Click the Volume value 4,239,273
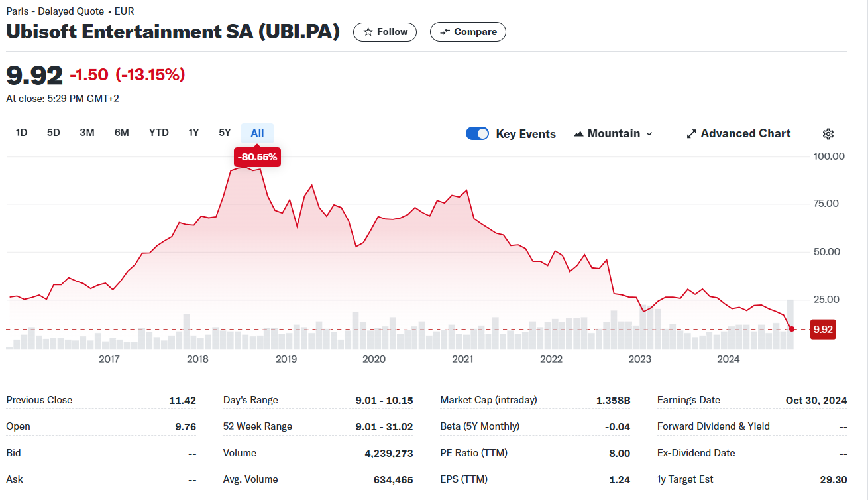868x500 pixels. 388,453
